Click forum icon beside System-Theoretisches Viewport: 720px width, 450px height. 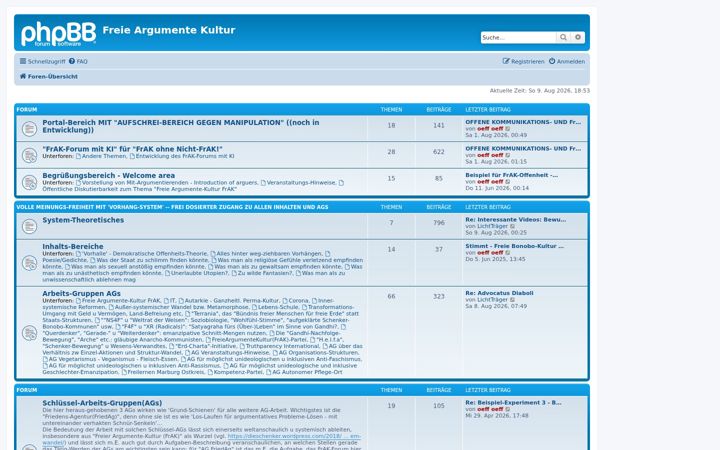[x=29, y=226]
